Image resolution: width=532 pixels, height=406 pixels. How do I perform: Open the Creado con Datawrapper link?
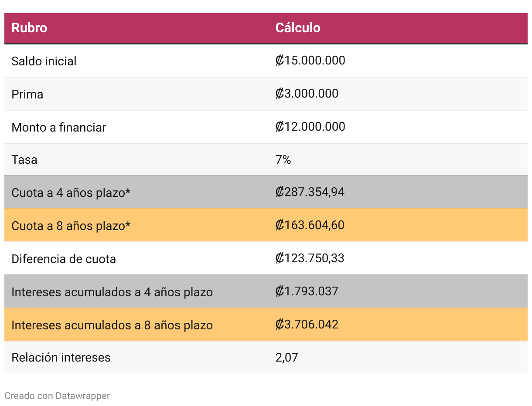[x=57, y=396]
